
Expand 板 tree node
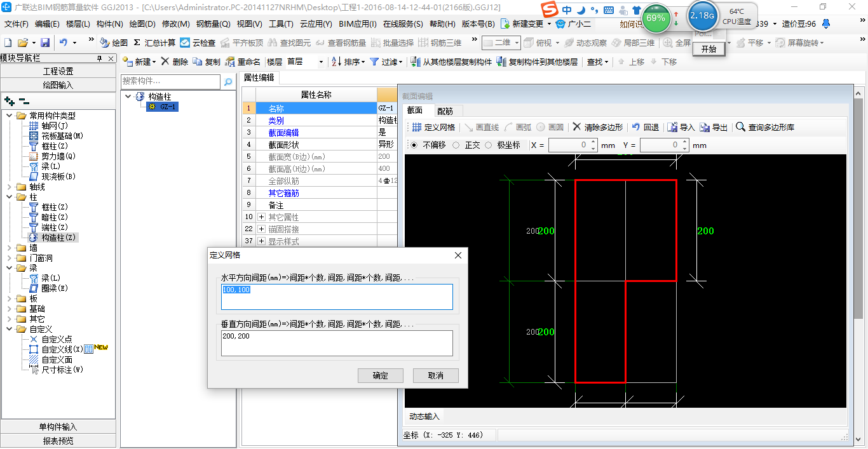10,298
